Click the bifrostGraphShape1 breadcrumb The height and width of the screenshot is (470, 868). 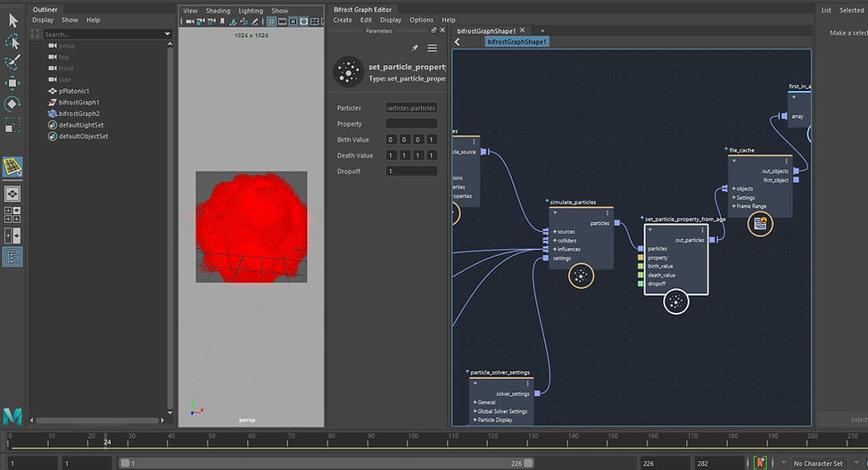pos(517,42)
